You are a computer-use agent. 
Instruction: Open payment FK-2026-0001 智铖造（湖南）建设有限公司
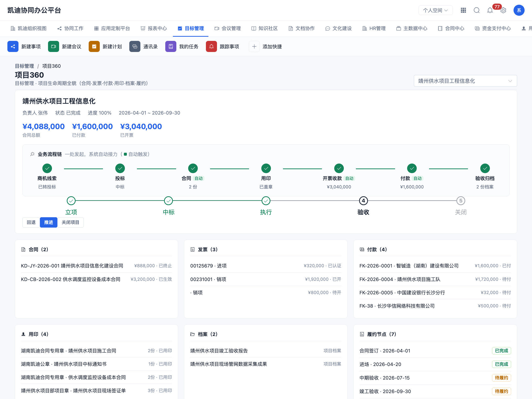pyautogui.click(x=435, y=266)
